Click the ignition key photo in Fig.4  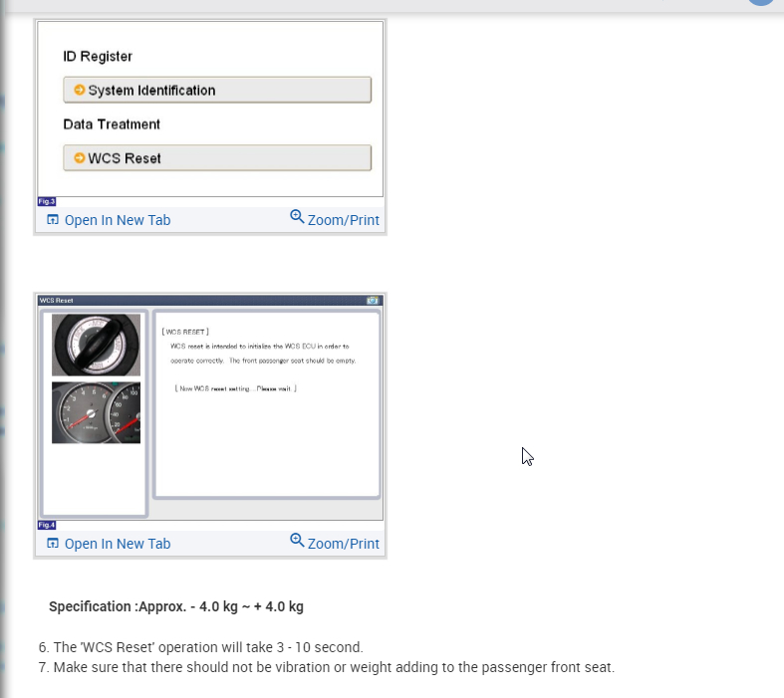[x=96, y=345]
